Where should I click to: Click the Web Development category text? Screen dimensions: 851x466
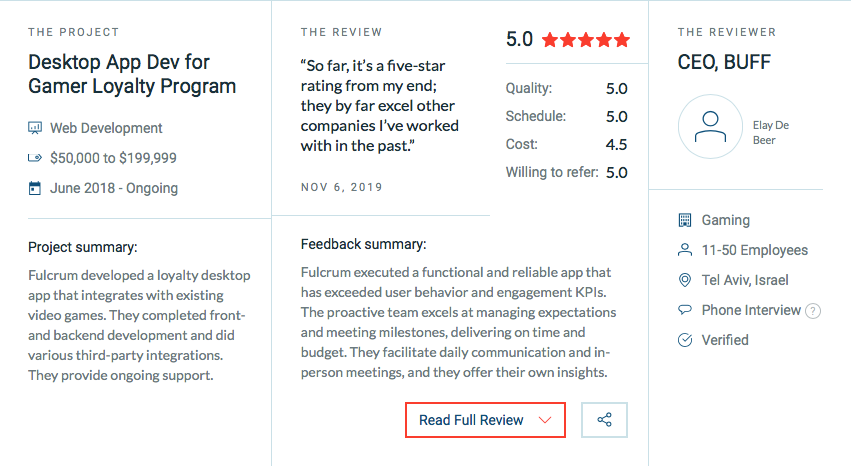[x=106, y=128]
